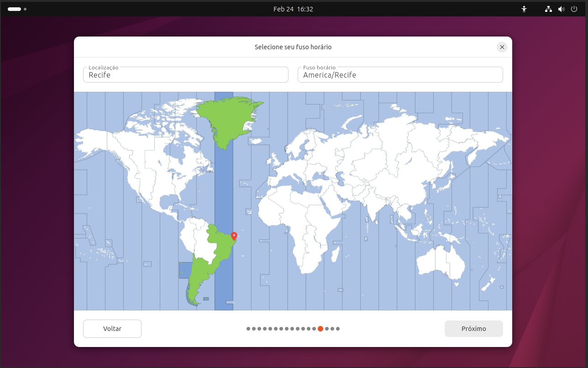The width and height of the screenshot is (588, 368).
Task: Click the volume speaker icon
Action: click(562, 9)
